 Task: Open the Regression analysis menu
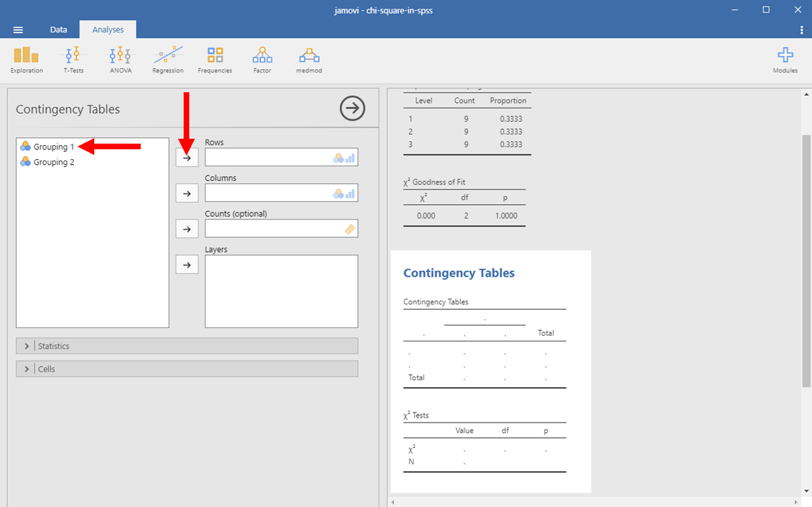click(167, 59)
